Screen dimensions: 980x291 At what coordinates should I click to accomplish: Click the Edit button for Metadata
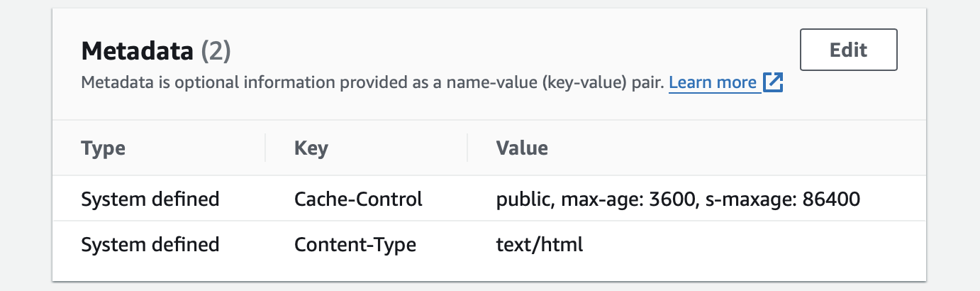pos(848,50)
